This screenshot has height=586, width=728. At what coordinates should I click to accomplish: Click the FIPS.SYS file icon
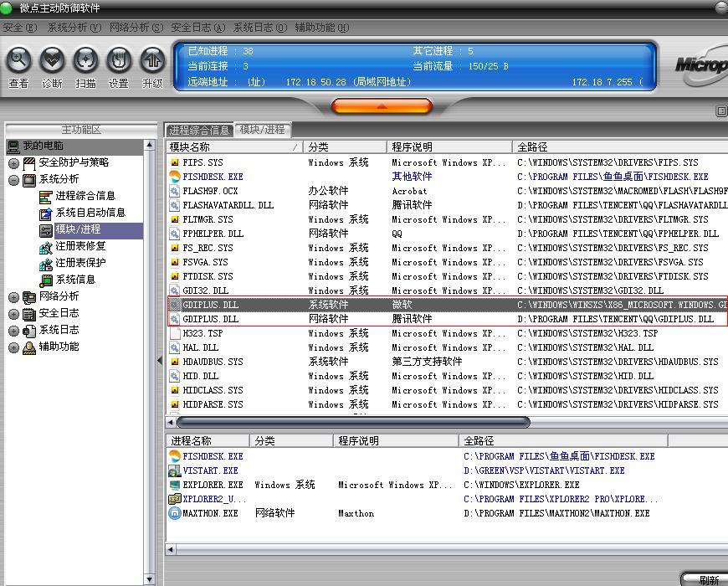tap(175, 162)
